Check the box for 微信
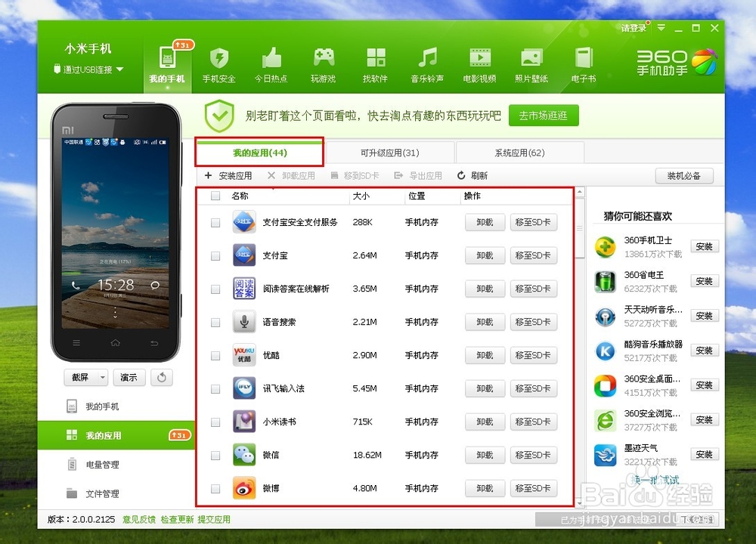 click(x=215, y=456)
